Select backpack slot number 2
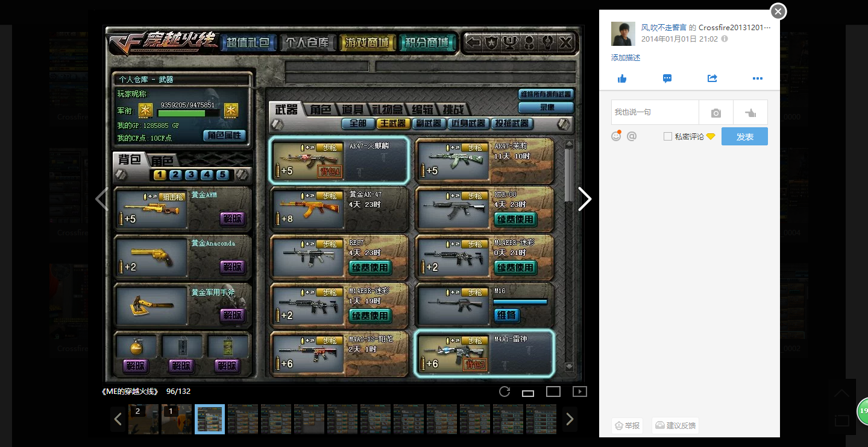 [x=175, y=175]
